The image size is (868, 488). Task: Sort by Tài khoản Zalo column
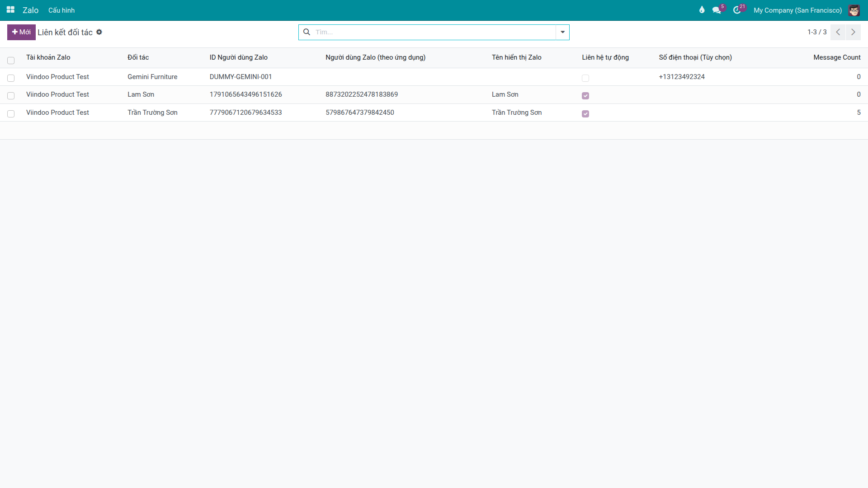48,57
